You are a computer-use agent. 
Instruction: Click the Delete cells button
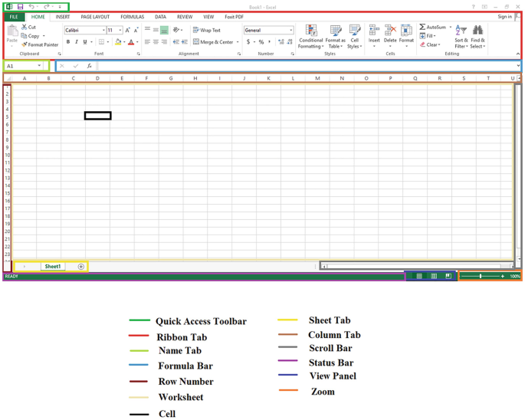coord(390,35)
